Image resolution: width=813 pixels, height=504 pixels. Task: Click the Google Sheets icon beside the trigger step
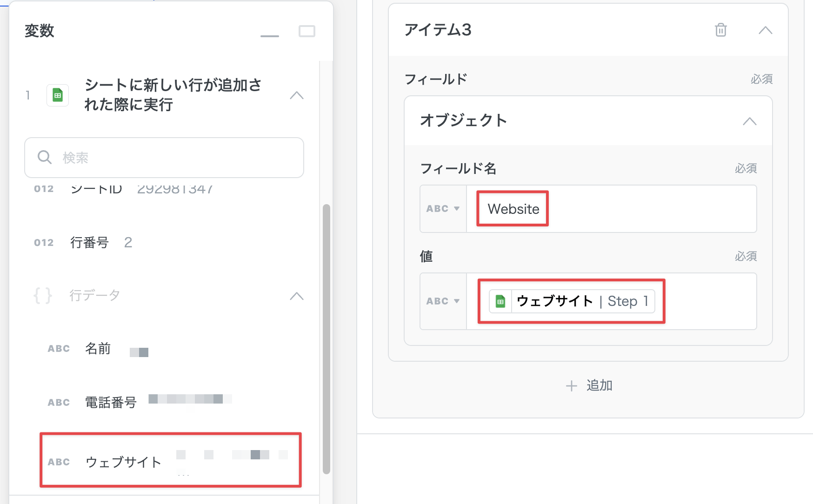(58, 95)
